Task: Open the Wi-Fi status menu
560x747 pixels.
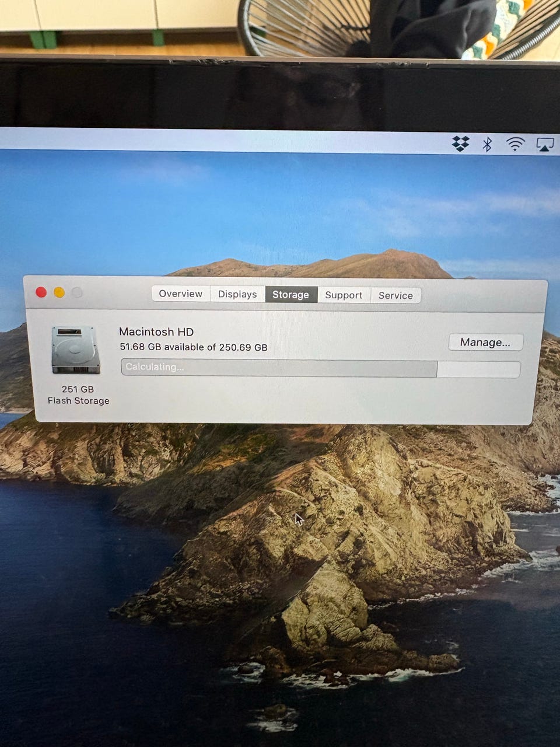Action: click(x=515, y=144)
